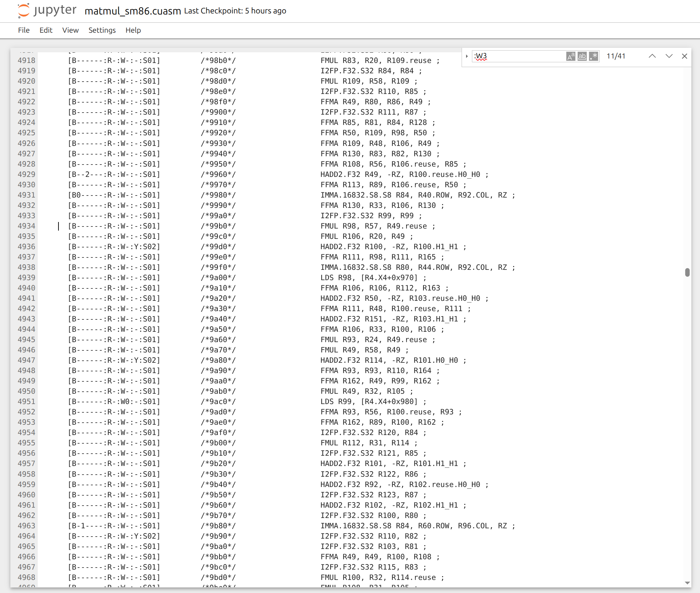Open the View menu
This screenshot has width=700, height=593.
tap(70, 30)
